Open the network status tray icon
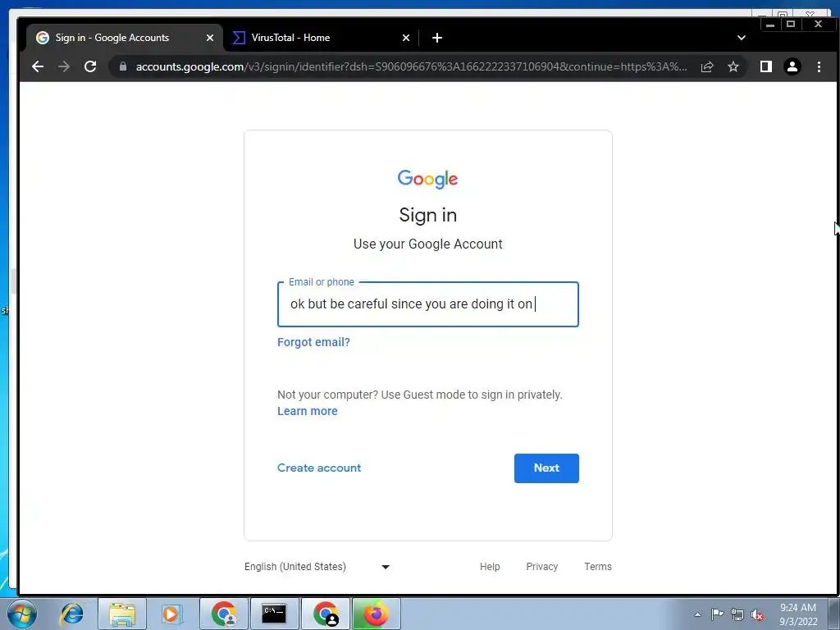Image resolution: width=840 pixels, height=630 pixels. [x=737, y=614]
